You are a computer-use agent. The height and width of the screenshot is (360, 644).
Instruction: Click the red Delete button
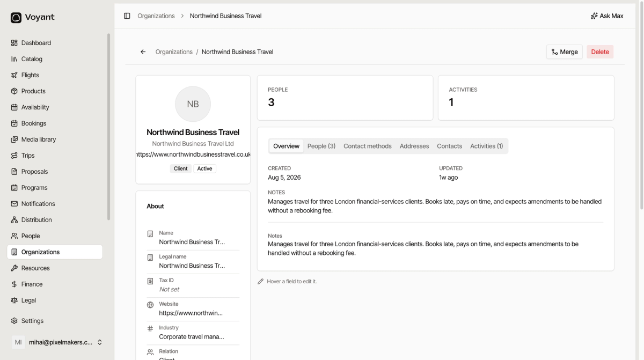click(600, 52)
